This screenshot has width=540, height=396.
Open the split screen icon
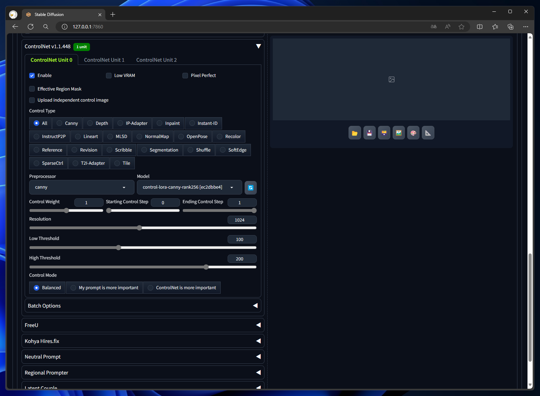point(479,27)
